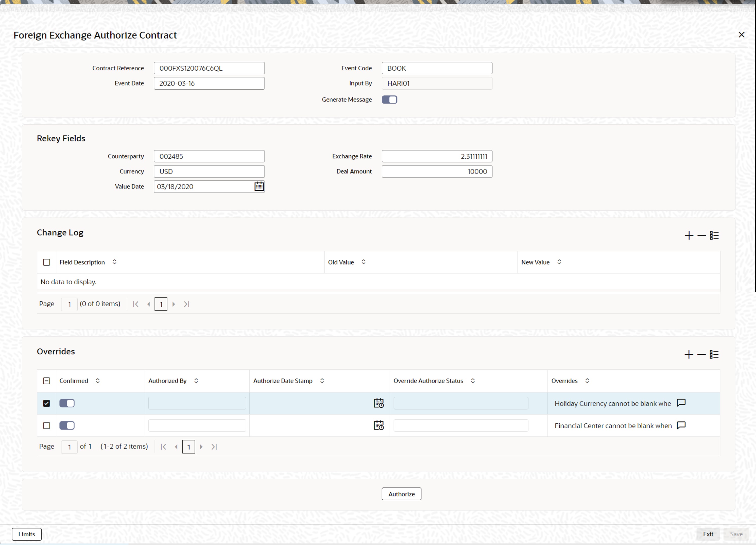Screen dimensions: 756x545
Task: Remove a row in Change Log
Action: 701,236
